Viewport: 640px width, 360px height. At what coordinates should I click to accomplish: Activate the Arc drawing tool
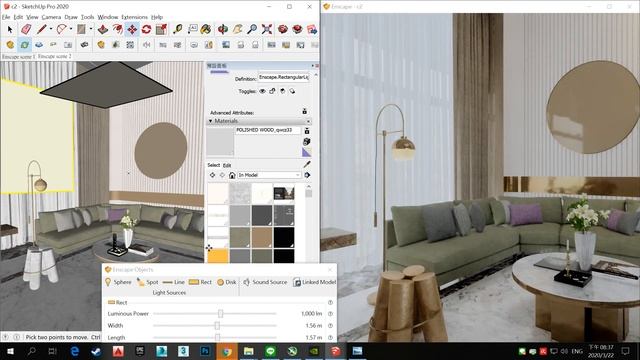tap(61, 29)
